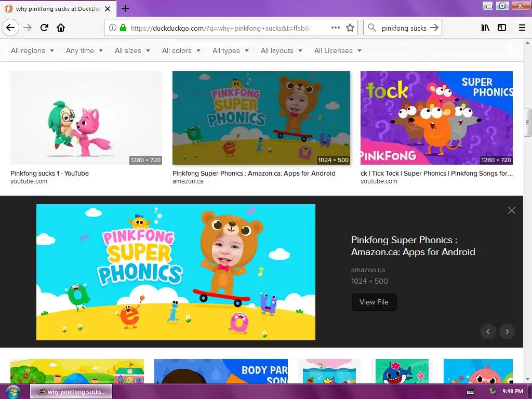
Task: Show next image with right chevron
Action: point(507,331)
